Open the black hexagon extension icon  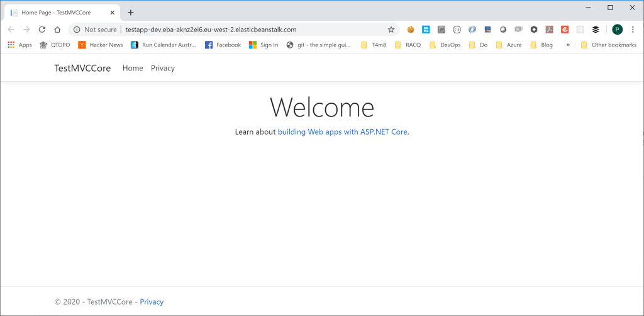coord(534,30)
